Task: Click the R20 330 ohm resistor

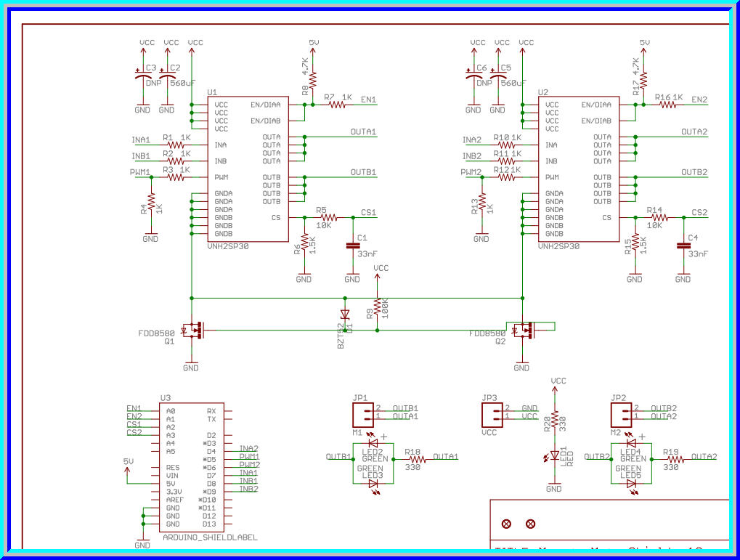Action: point(554,419)
